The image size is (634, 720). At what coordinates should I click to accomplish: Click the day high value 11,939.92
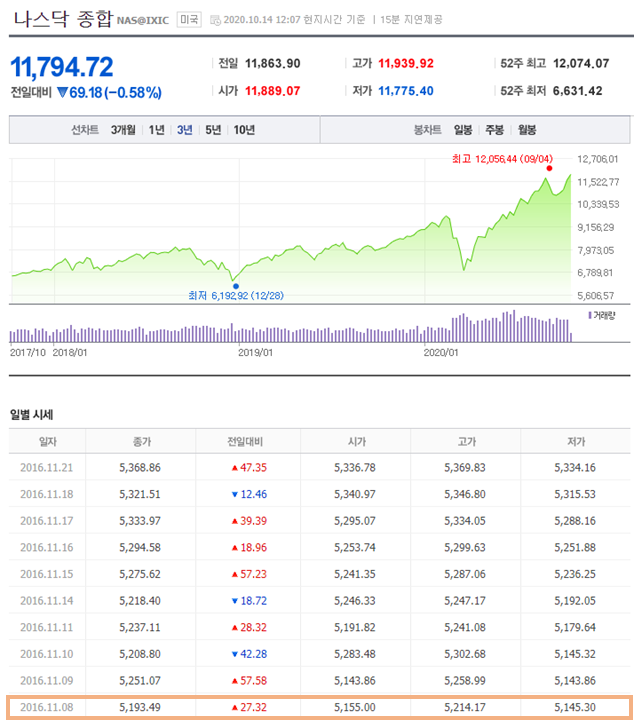click(x=406, y=63)
